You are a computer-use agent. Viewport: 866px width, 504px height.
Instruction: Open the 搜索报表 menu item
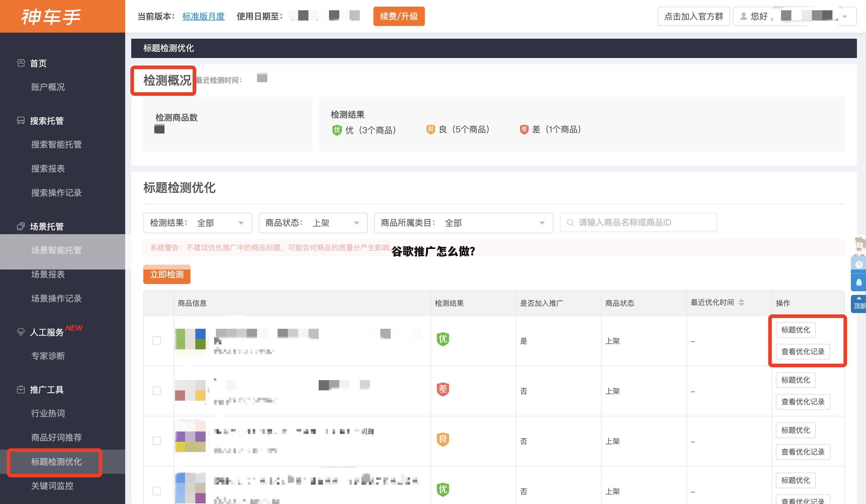[x=48, y=169]
